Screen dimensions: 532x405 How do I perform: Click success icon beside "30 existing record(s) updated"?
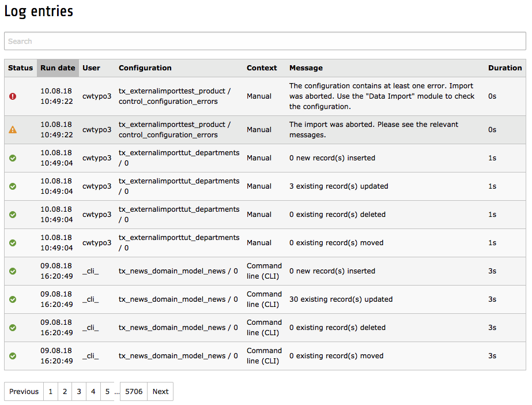coord(13,299)
